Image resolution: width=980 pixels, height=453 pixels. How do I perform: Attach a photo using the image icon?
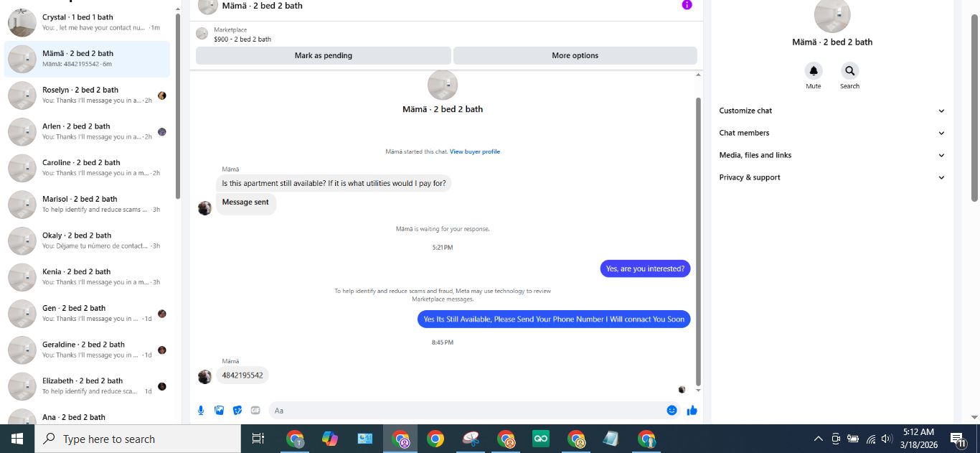click(220, 411)
